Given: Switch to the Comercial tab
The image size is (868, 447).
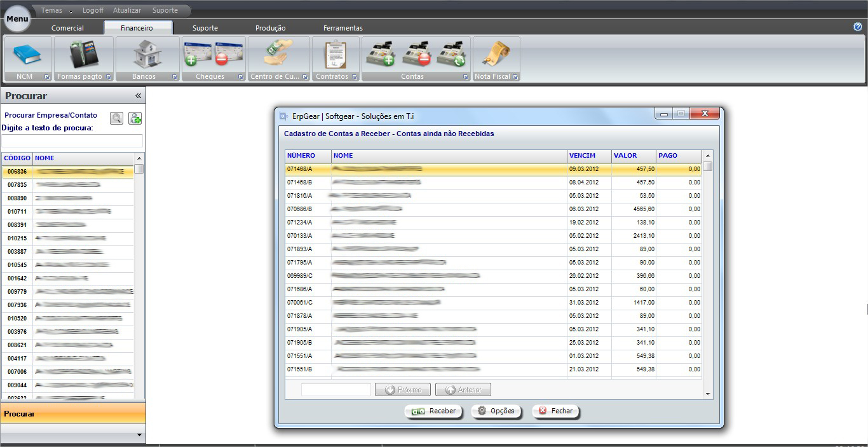Looking at the screenshot, I should (67, 28).
